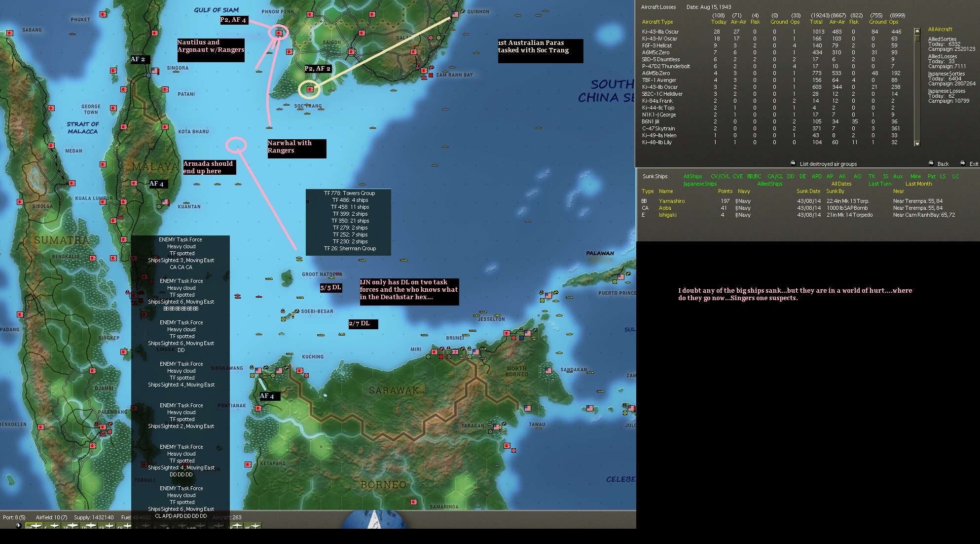Click the Back button label

[943, 164]
